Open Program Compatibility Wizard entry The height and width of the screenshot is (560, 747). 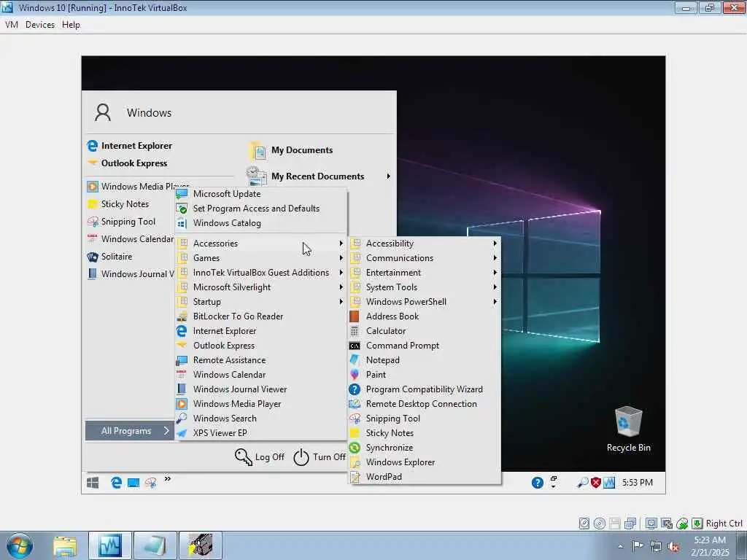tap(425, 389)
